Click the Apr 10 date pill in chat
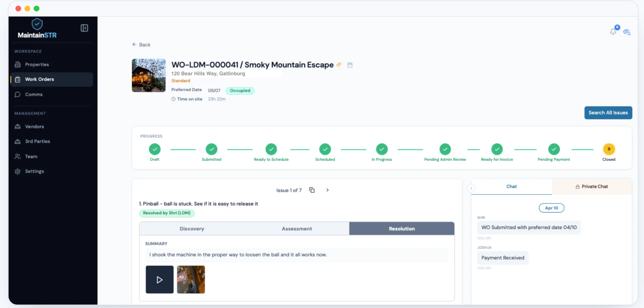 point(551,208)
